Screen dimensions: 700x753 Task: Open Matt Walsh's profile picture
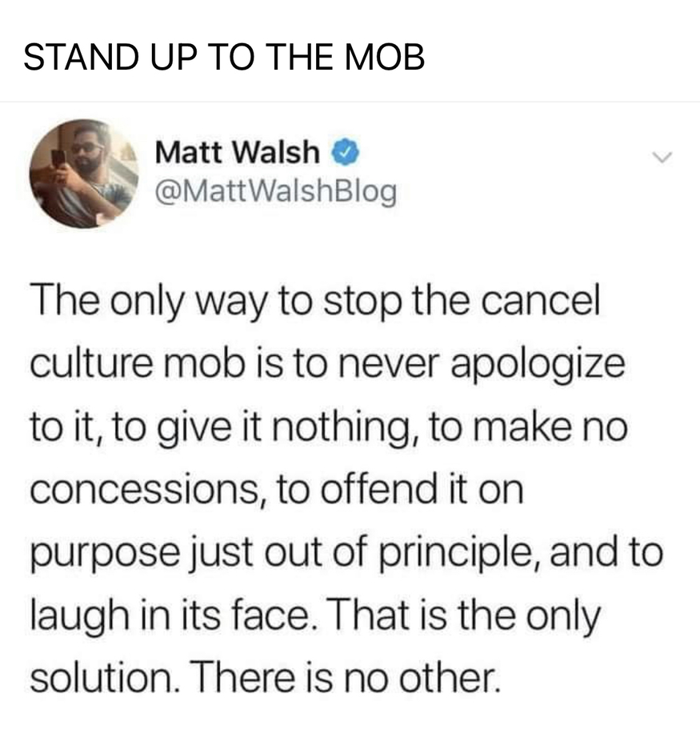point(84,174)
